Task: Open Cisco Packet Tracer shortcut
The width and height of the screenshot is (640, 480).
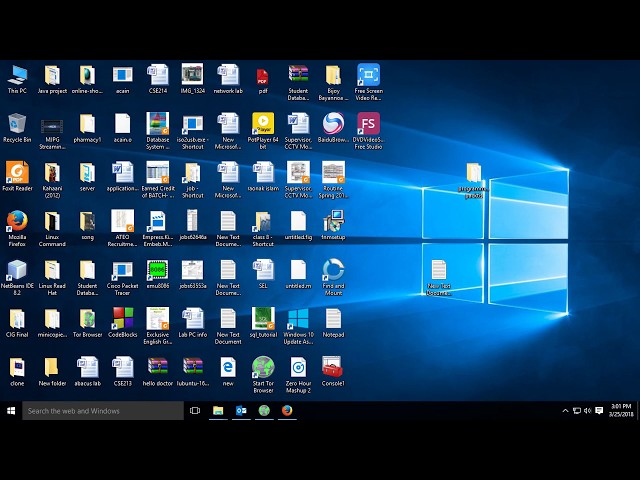Action: point(122,270)
